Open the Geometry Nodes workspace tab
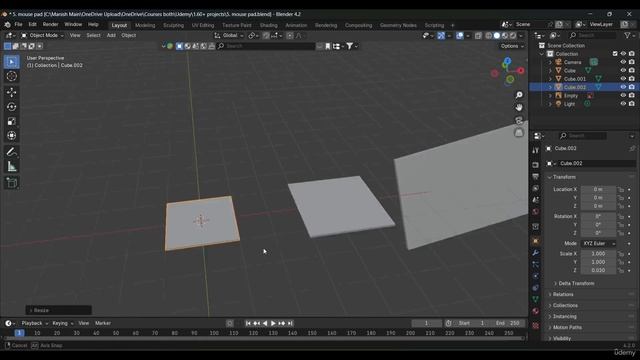The height and width of the screenshot is (360, 640). point(398,25)
